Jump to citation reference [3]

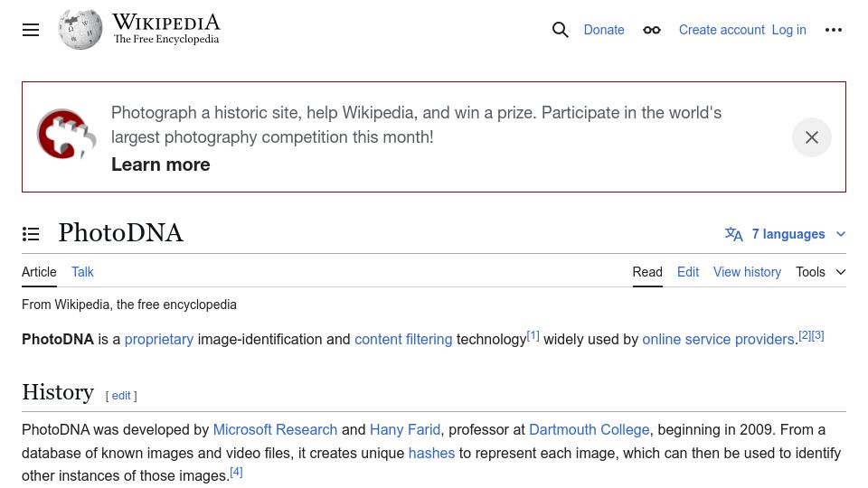[x=817, y=335]
